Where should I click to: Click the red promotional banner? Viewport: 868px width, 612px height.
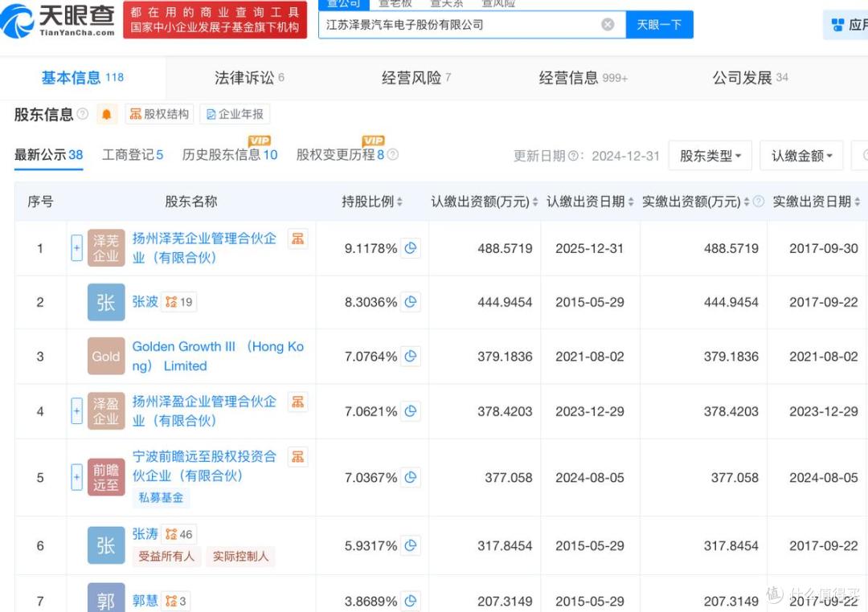coord(215,20)
